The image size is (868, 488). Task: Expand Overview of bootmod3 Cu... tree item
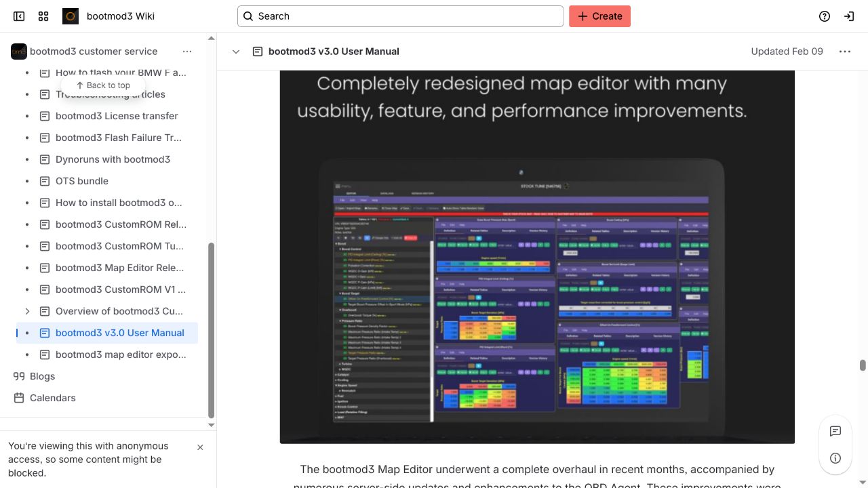(27, 311)
